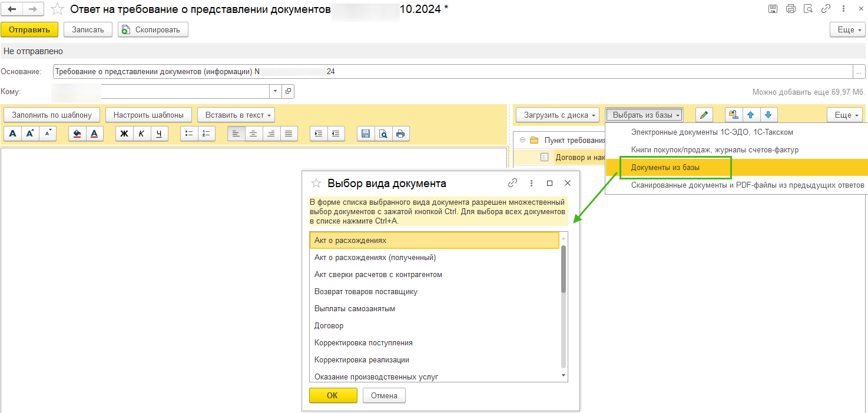Insert bulleted list

click(x=189, y=134)
